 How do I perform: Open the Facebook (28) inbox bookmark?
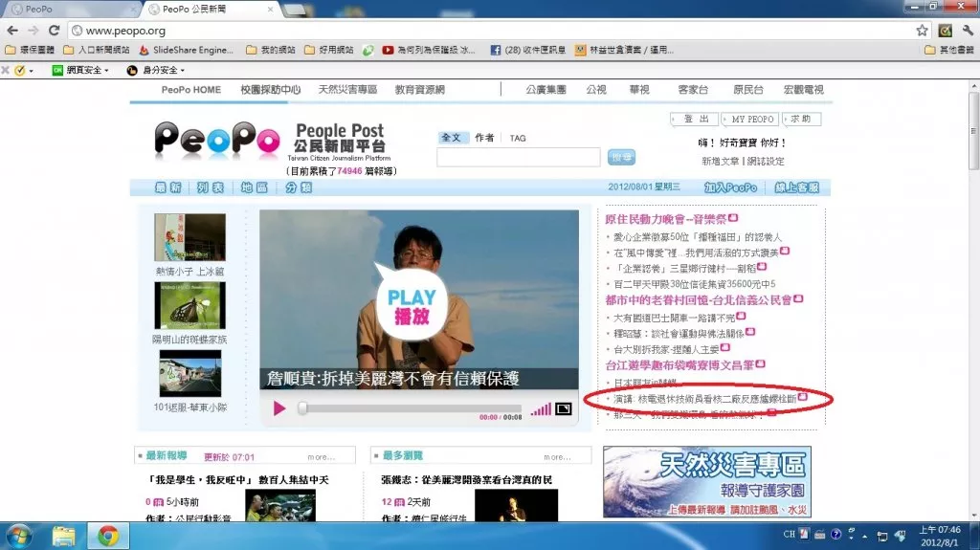(x=527, y=50)
